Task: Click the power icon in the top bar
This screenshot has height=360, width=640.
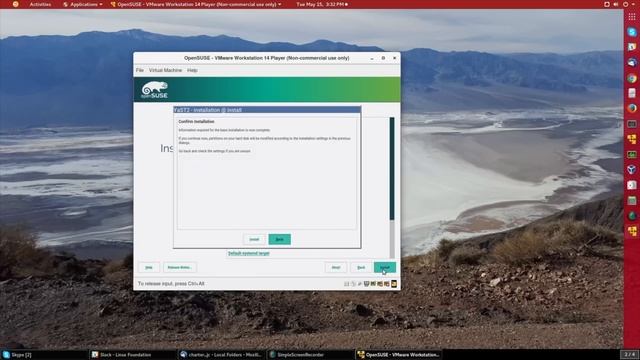Action: coord(625,4)
